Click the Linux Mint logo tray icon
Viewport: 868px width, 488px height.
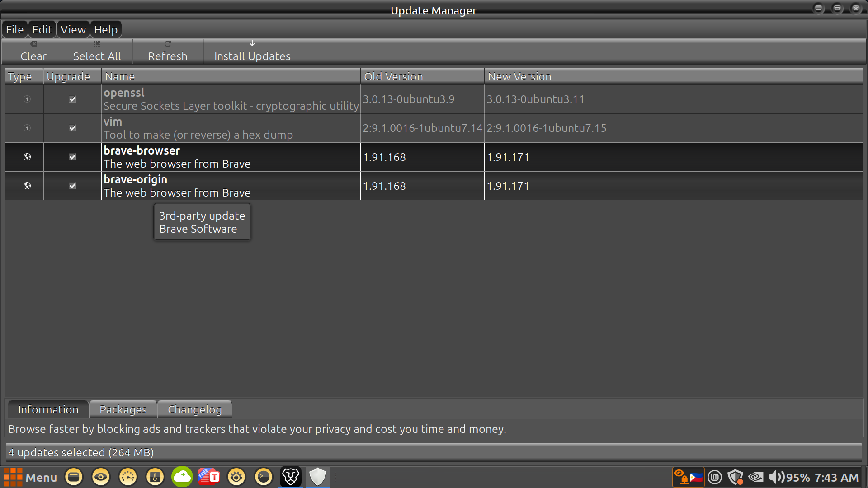tap(715, 477)
